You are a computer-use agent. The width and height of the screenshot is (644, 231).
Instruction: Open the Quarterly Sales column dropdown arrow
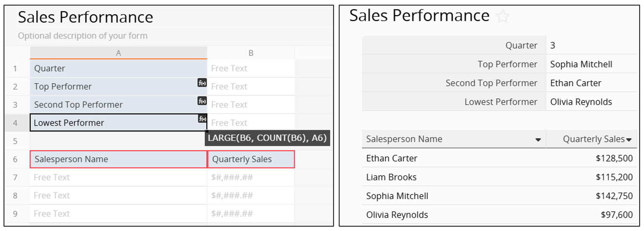(x=629, y=140)
